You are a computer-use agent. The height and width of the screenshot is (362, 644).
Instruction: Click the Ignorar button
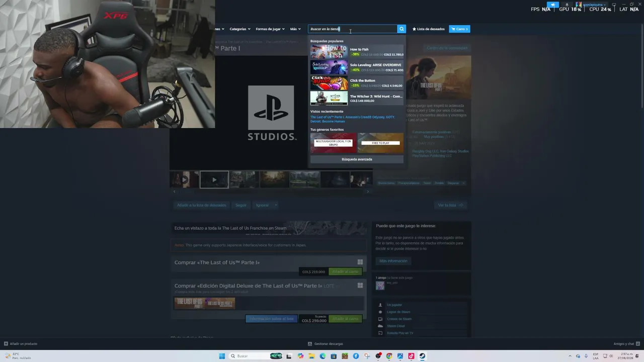tap(262, 205)
